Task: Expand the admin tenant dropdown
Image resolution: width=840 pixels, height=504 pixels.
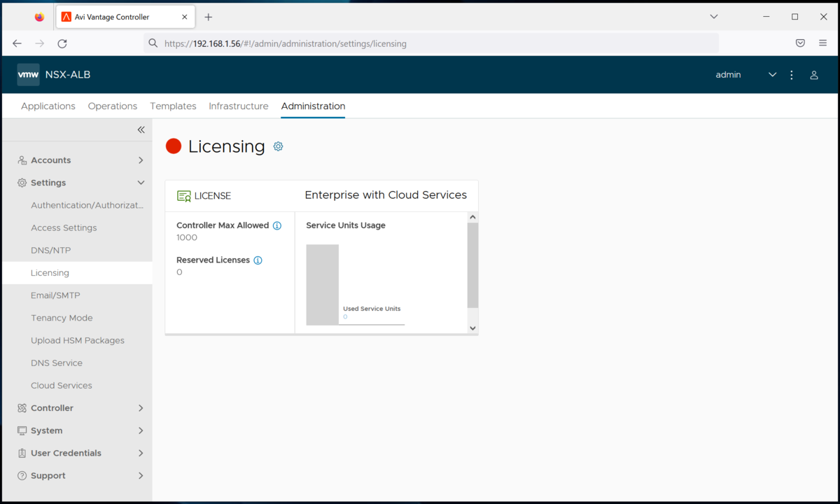Action: coord(773,75)
